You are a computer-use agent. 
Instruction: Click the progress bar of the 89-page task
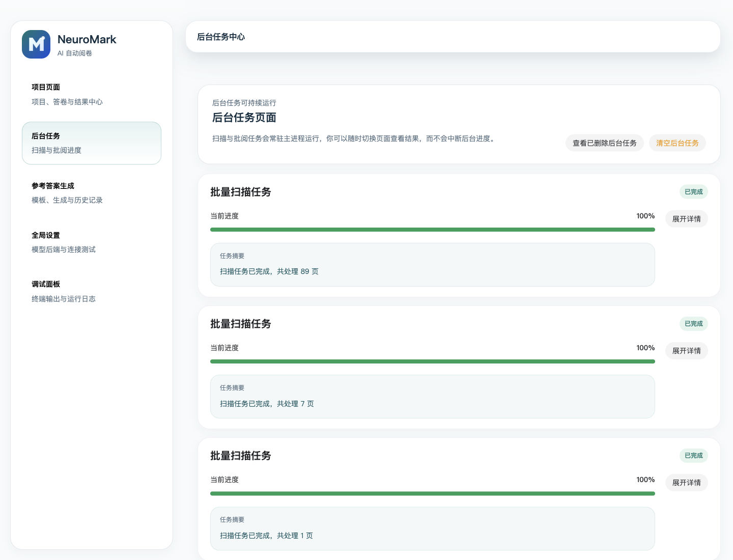point(433,230)
